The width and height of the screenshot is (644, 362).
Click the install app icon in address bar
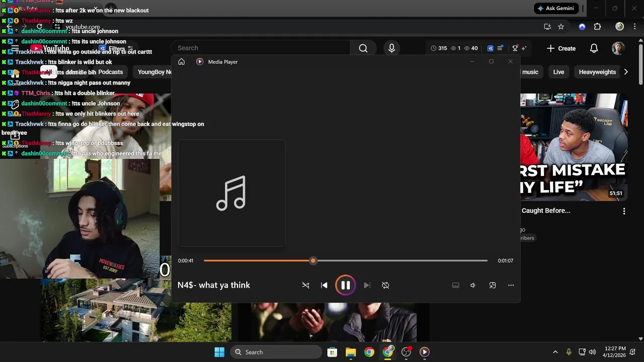(547, 27)
